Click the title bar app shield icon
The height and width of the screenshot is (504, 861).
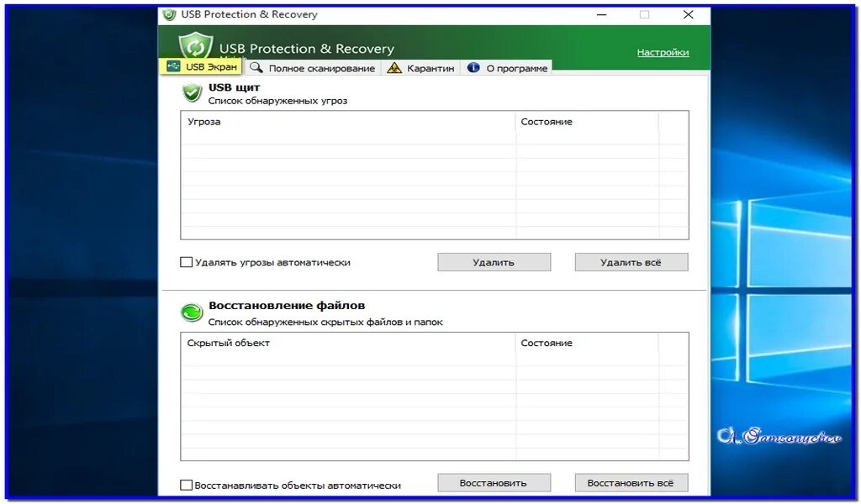[169, 14]
